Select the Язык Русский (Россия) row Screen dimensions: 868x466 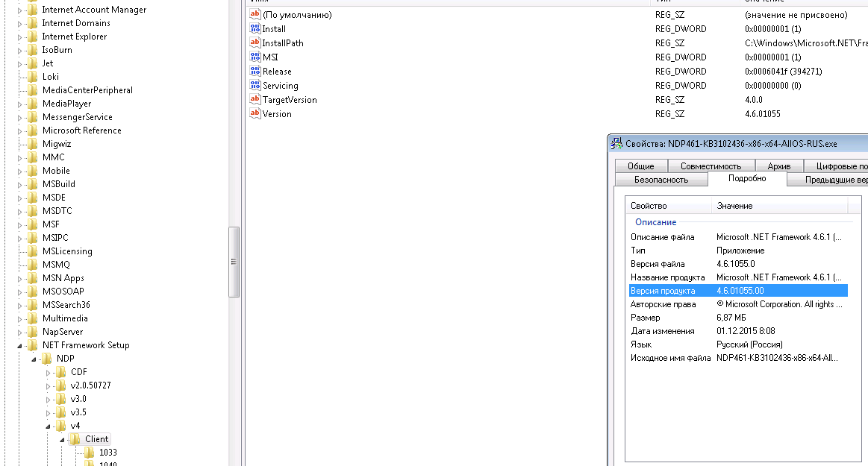point(738,344)
